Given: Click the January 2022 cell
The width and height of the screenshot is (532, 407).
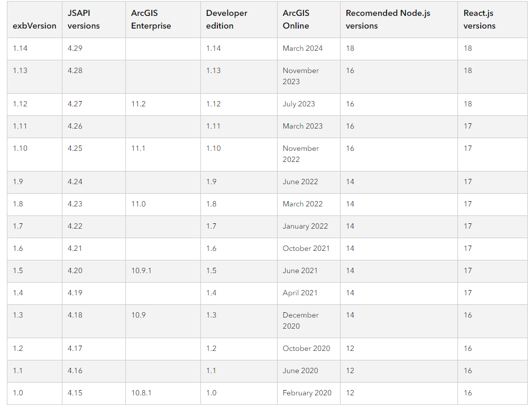Looking at the screenshot, I should click(305, 226).
